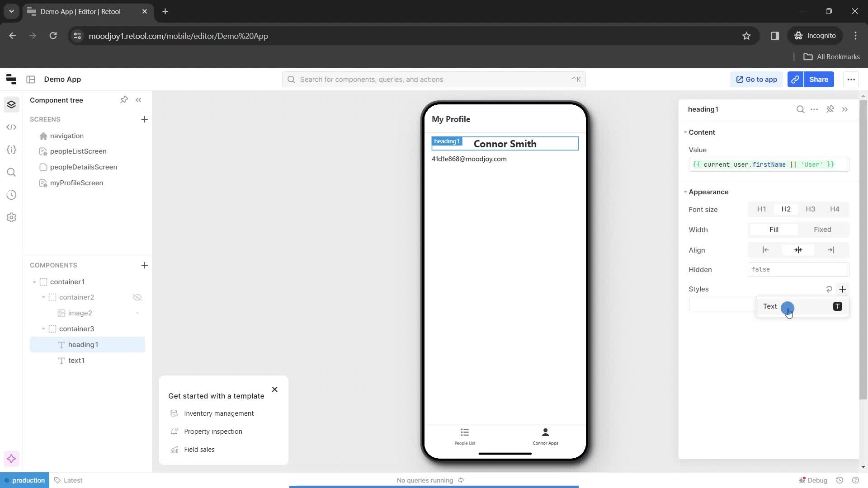Click the search icon in heading1 panel
Image resolution: width=868 pixels, height=488 pixels.
click(x=801, y=109)
